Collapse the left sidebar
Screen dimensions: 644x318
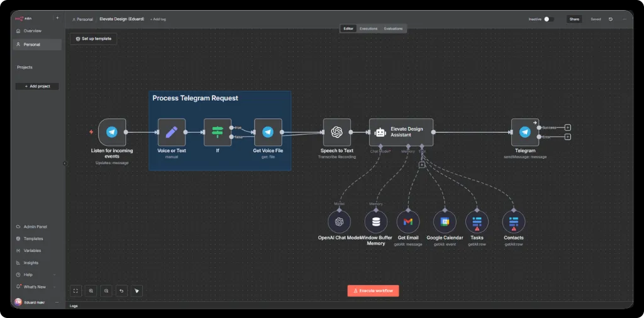[x=65, y=163]
